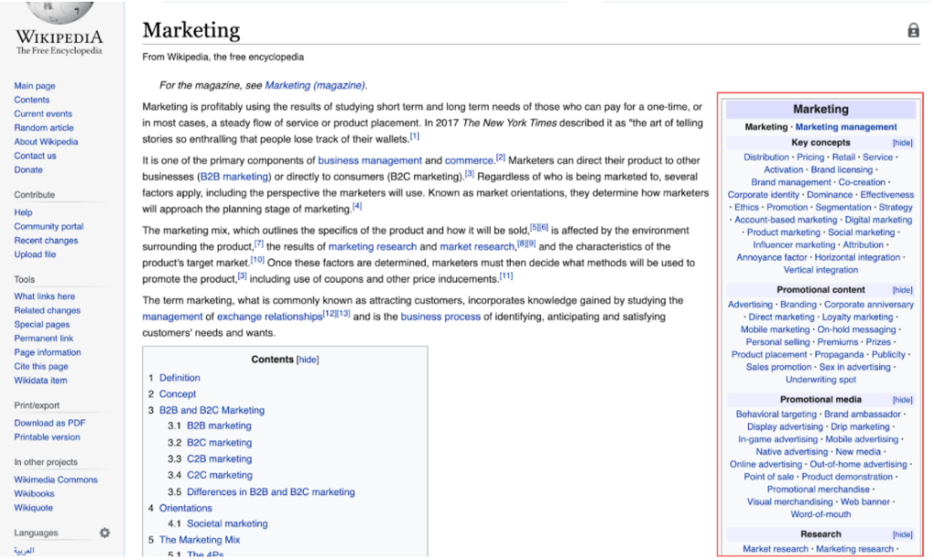
Task: Open Contents in sidebar
Action: point(32,100)
